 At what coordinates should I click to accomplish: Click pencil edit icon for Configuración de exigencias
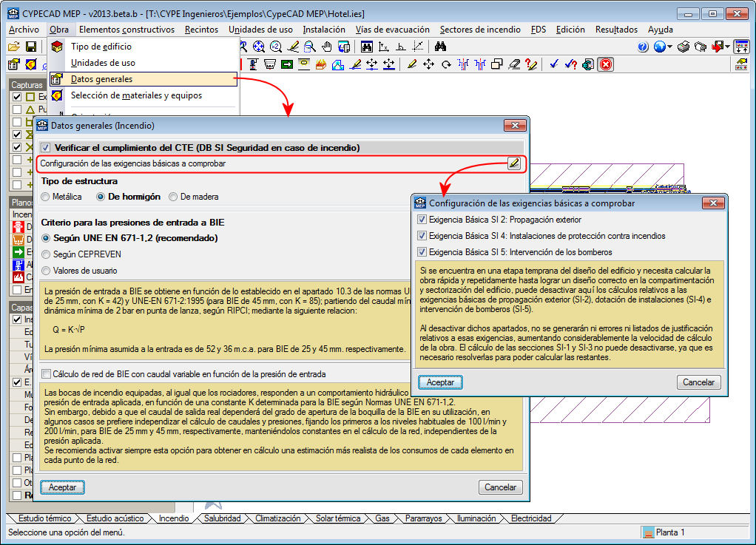click(x=514, y=163)
